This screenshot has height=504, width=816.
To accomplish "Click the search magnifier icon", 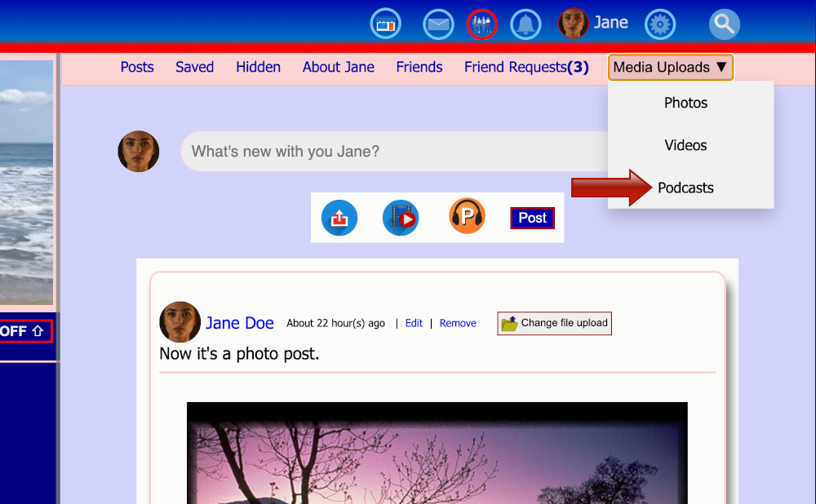I will click(x=724, y=24).
